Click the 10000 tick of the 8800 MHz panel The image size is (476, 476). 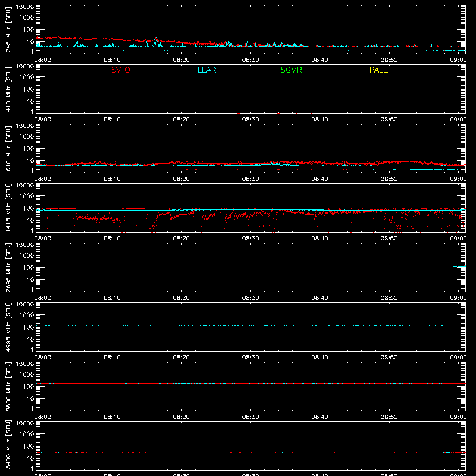click(25, 364)
